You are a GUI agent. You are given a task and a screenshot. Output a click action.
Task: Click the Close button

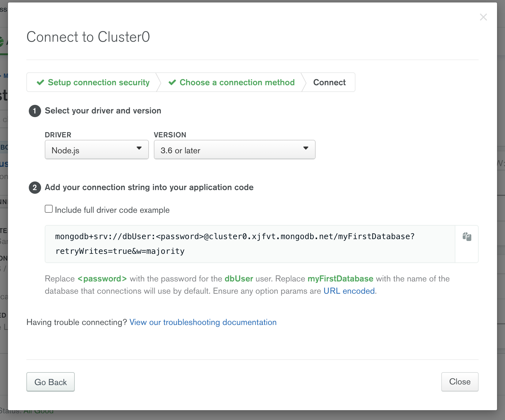pyautogui.click(x=460, y=382)
